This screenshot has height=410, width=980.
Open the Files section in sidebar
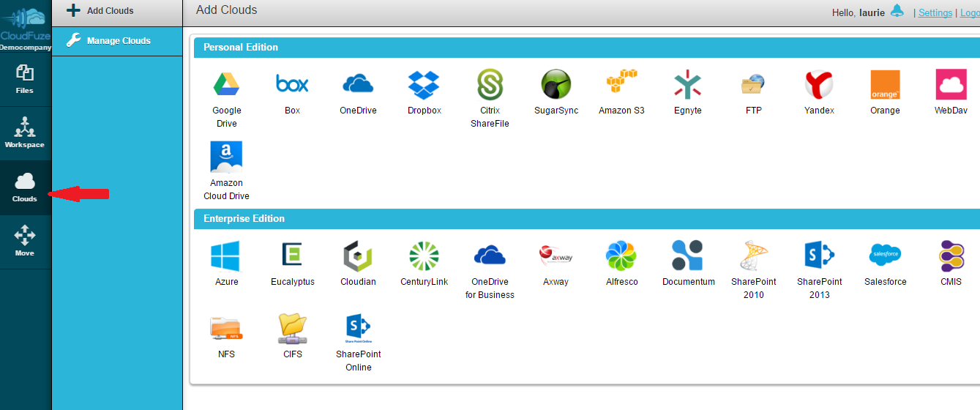click(x=25, y=79)
